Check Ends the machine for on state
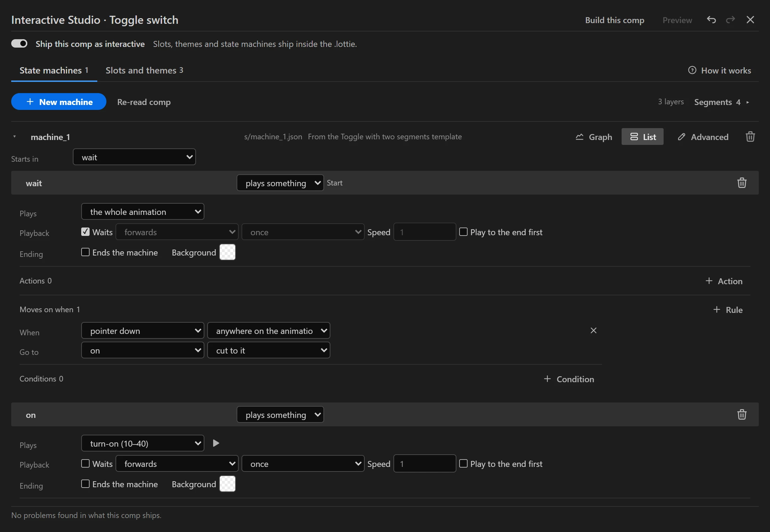Image resolution: width=770 pixels, height=532 pixels. click(x=85, y=484)
